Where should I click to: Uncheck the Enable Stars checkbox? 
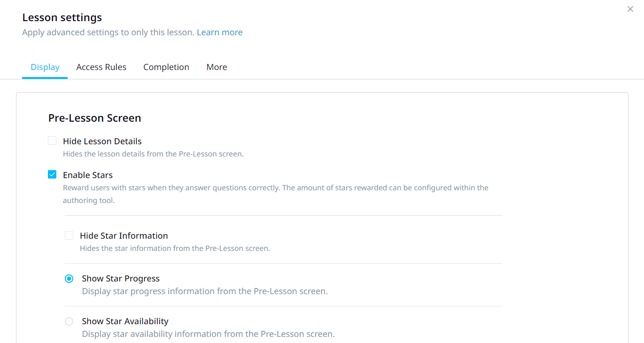point(52,175)
